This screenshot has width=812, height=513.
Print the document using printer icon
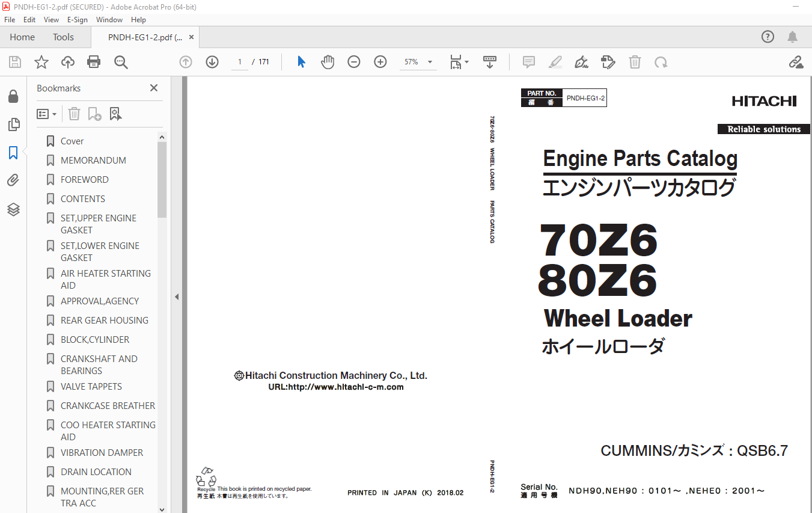[x=94, y=62]
